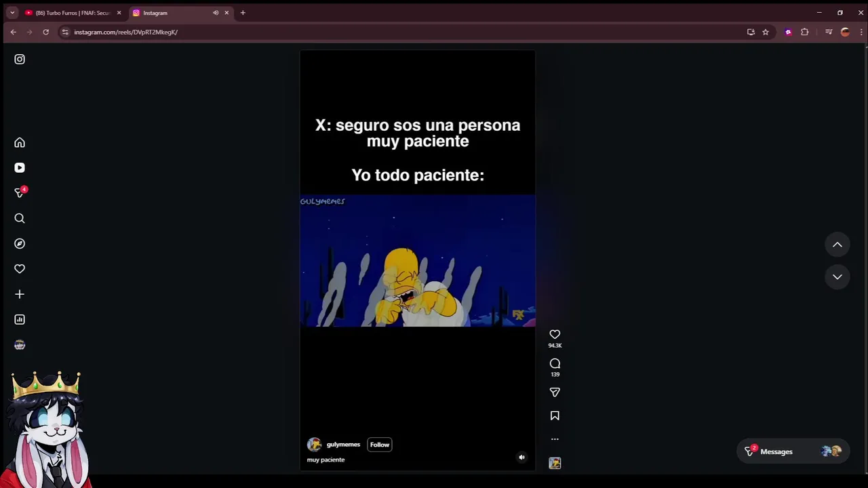
Task: View the 139 comments count
Action: click(x=555, y=374)
